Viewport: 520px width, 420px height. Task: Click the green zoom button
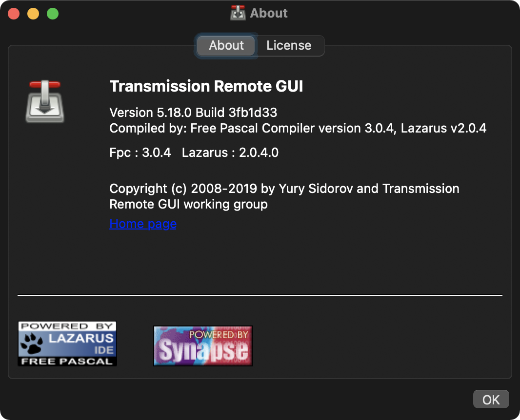pyautogui.click(x=53, y=13)
